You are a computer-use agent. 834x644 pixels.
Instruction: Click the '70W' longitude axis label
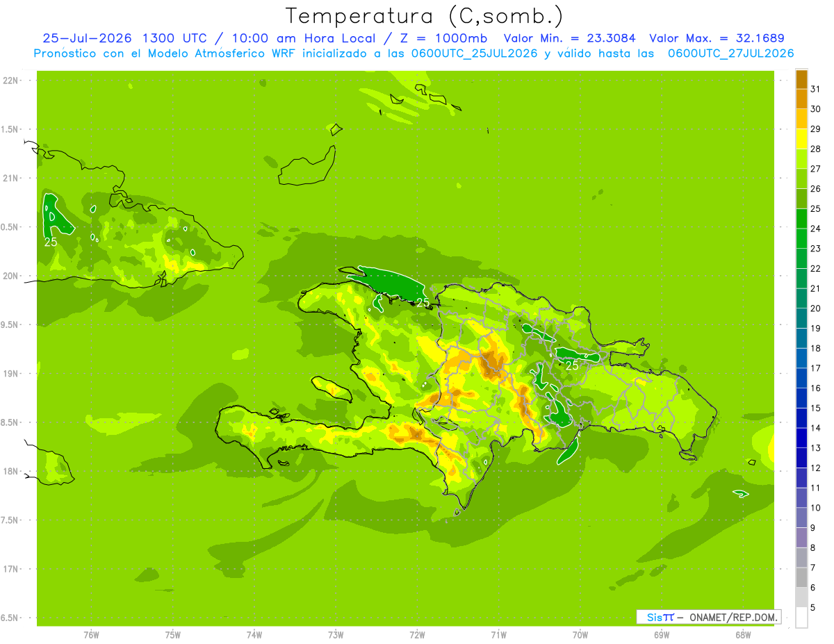point(580,636)
